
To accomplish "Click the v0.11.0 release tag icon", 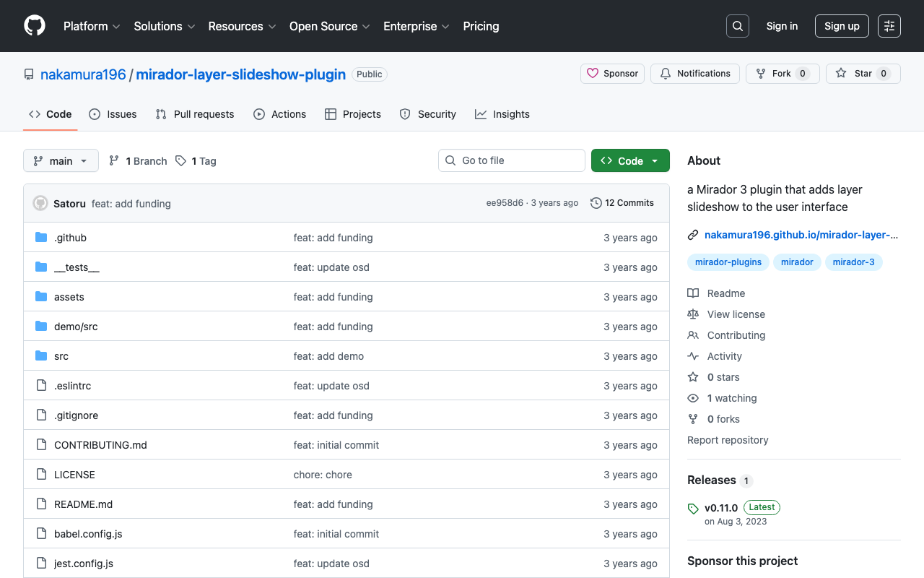I will click(x=693, y=509).
